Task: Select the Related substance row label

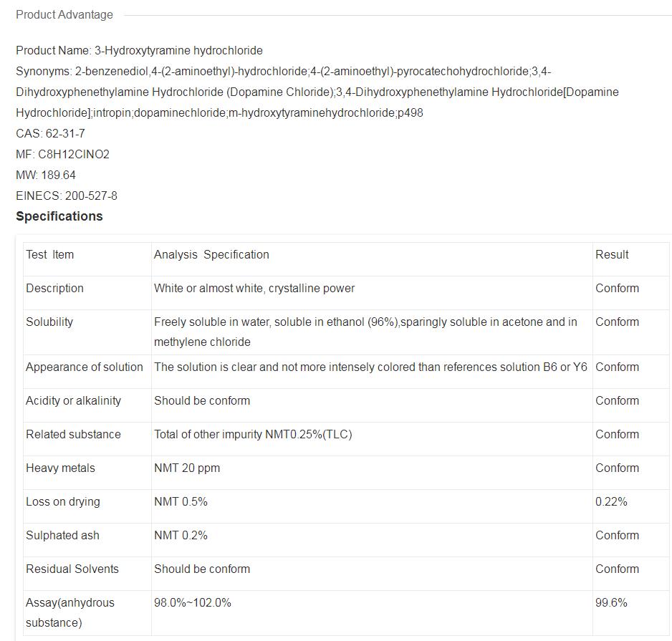Action: click(73, 435)
